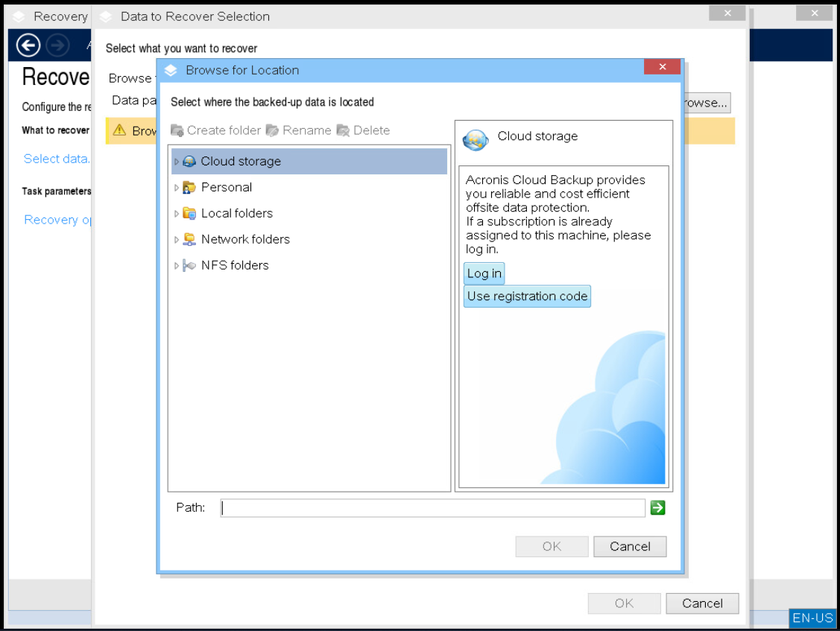Click the NFS folders icon
Image resolution: width=840 pixels, height=631 pixels.
click(189, 265)
